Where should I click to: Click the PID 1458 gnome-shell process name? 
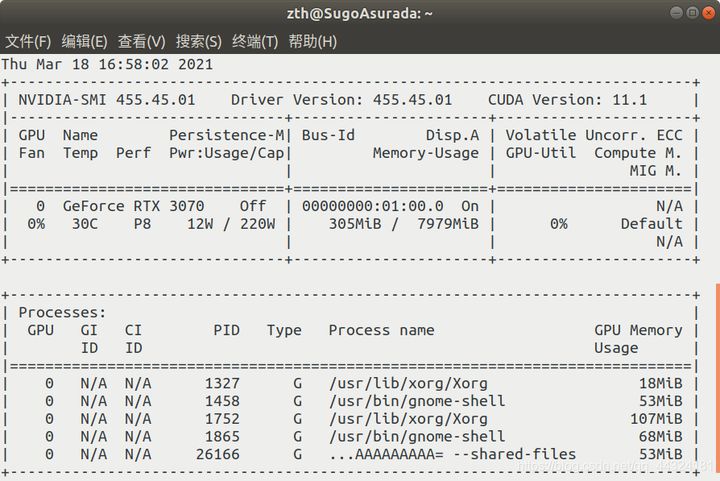(417, 401)
